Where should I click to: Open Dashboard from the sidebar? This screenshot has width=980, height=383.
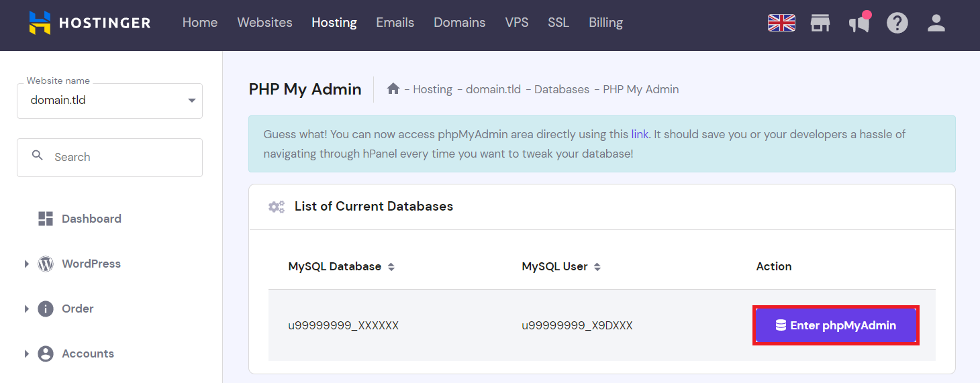[x=91, y=219]
